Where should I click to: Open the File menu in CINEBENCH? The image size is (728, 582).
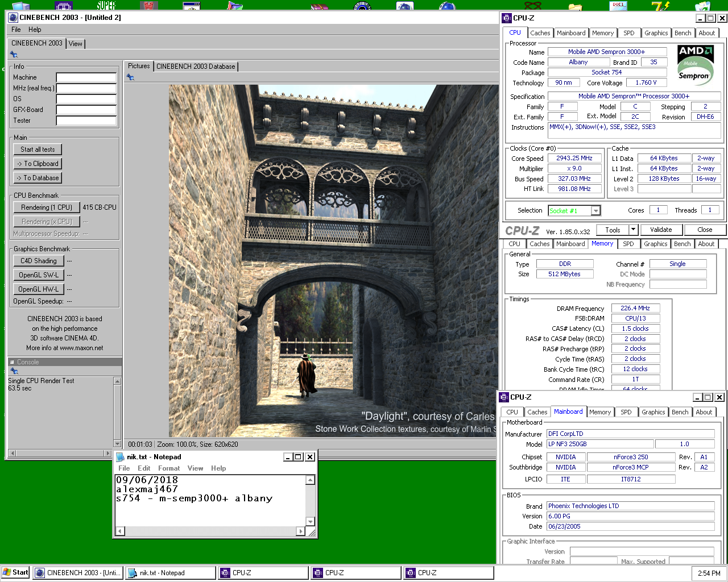[x=16, y=30]
